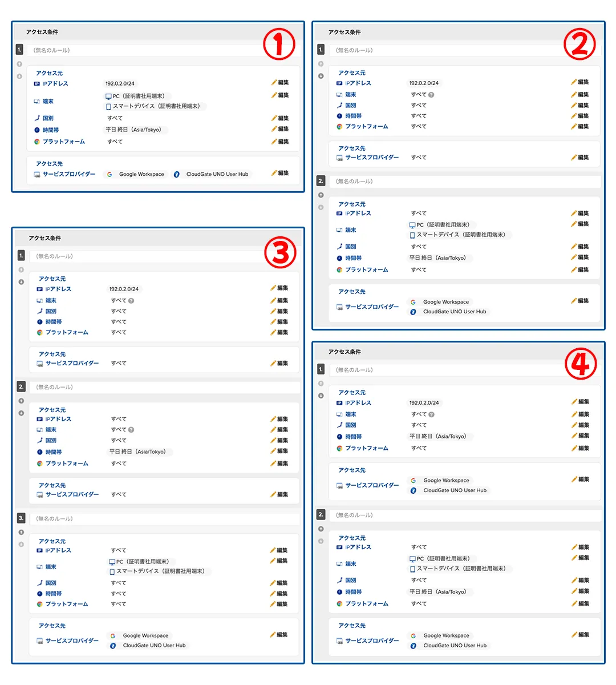Viewport: 616px width, 685px height.
Task: Click rule 1 move-up arrow in panel ②
Action: (x=321, y=64)
